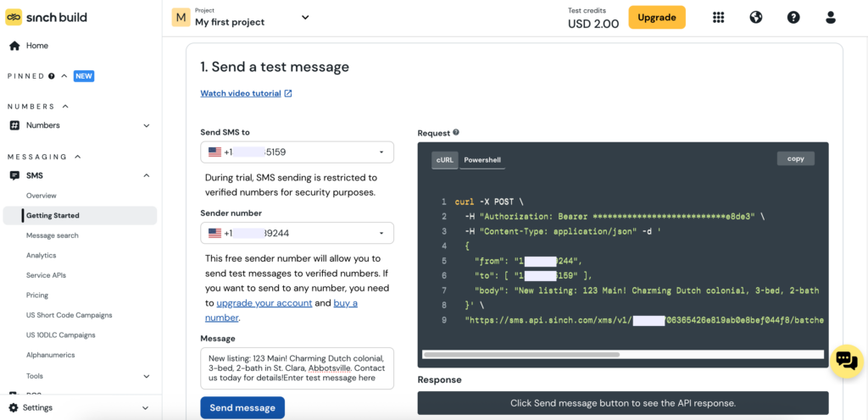Click the Test credits USD 2.00 amount
This screenshot has width=868, height=420.
click(593, 24)
